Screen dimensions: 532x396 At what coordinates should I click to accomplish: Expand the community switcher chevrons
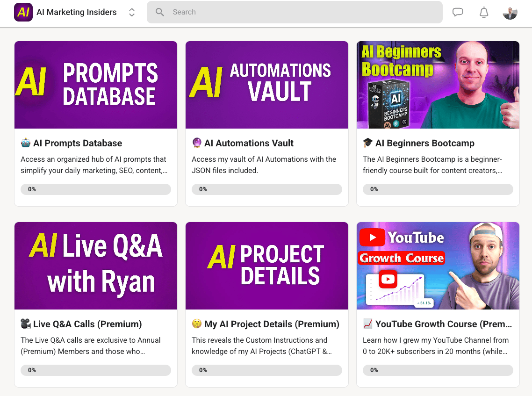point(132,13)
